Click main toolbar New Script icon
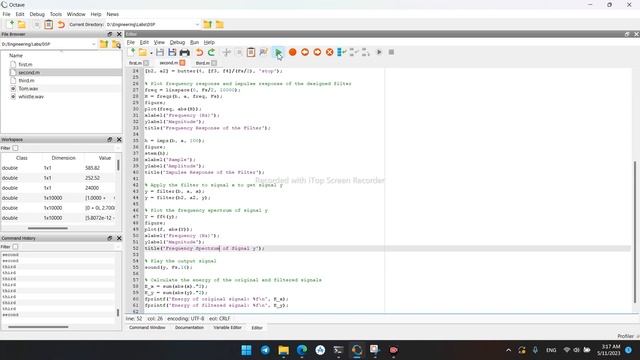 click(x=11, y=24)
